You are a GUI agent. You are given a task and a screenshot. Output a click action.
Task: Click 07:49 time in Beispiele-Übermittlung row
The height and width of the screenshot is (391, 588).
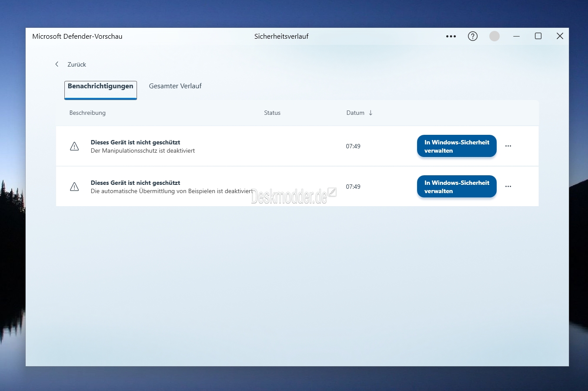click(x=353, y=187)
